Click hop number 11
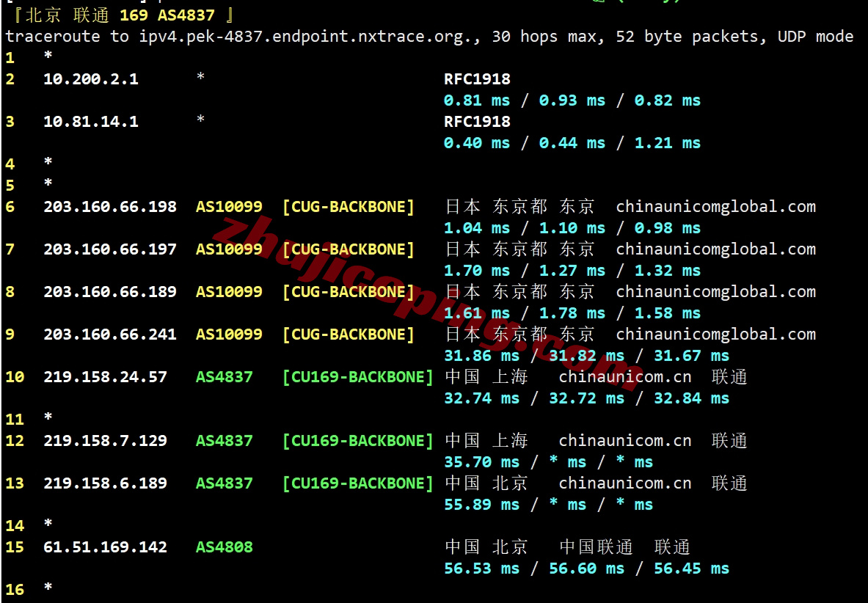Screen dimensions: 868x603 coord(15,420)
